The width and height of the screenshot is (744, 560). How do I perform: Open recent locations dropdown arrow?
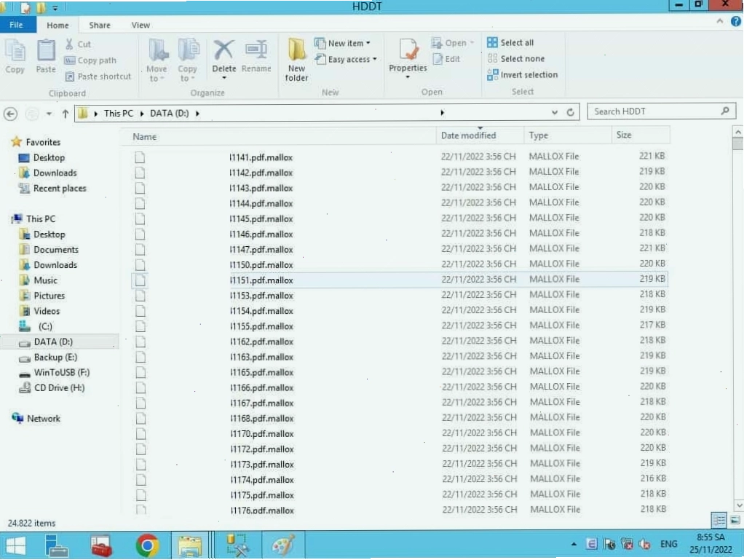[x=49, y=114]
